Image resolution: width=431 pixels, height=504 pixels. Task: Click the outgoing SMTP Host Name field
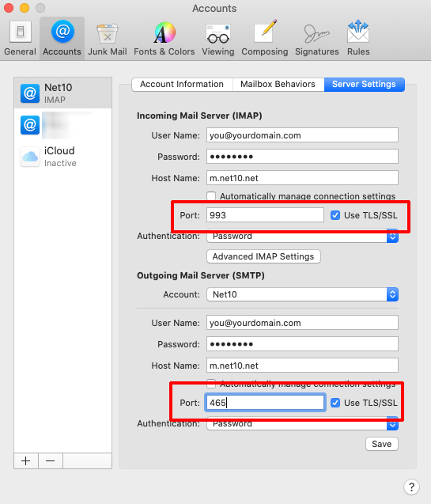(x=302, y=366)
